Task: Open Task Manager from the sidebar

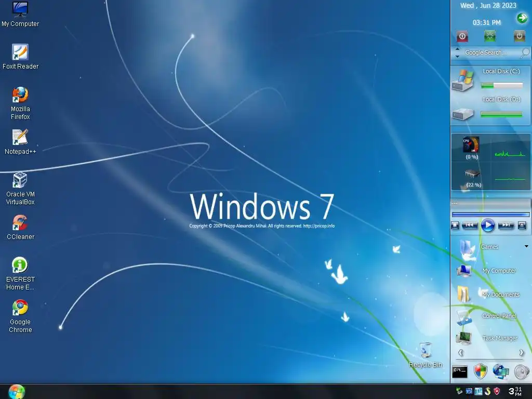Action: click(x=487, y=338)
